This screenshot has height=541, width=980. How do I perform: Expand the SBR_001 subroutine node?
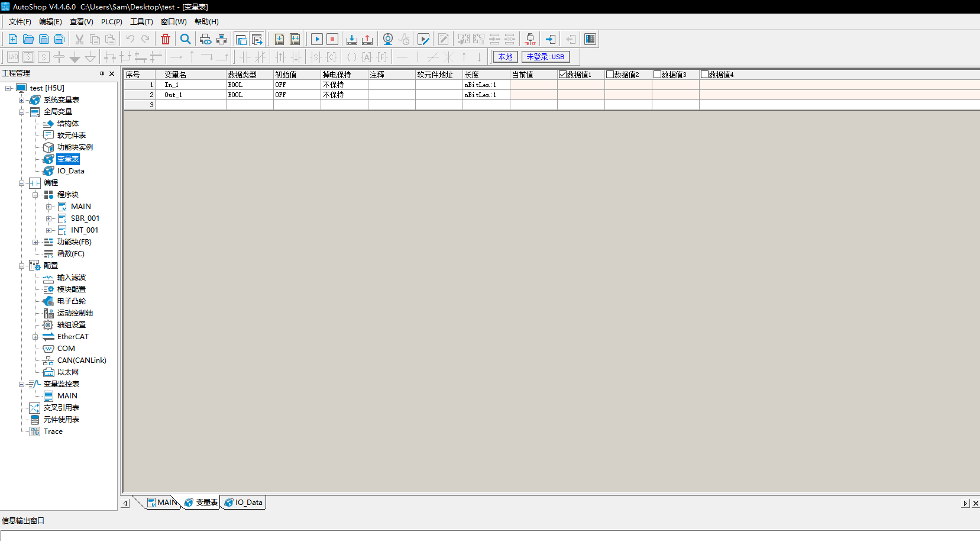tap(49, 218)
